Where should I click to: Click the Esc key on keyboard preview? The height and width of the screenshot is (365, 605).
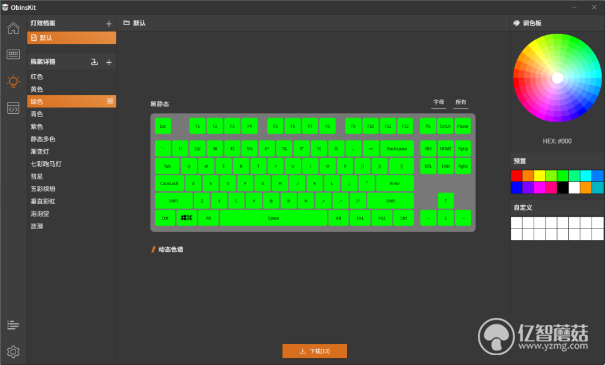163,126
